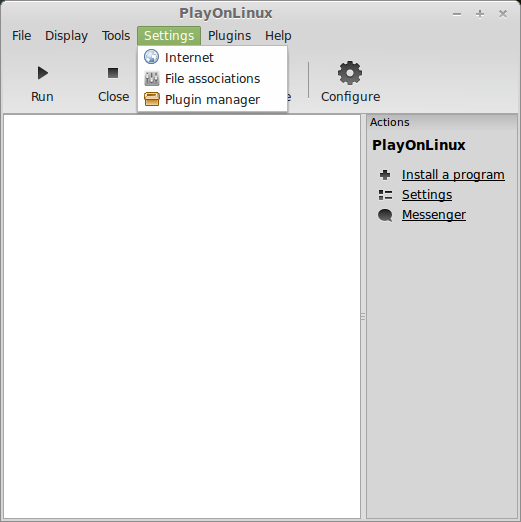Click inside the empty program list area

pos(182,317)
